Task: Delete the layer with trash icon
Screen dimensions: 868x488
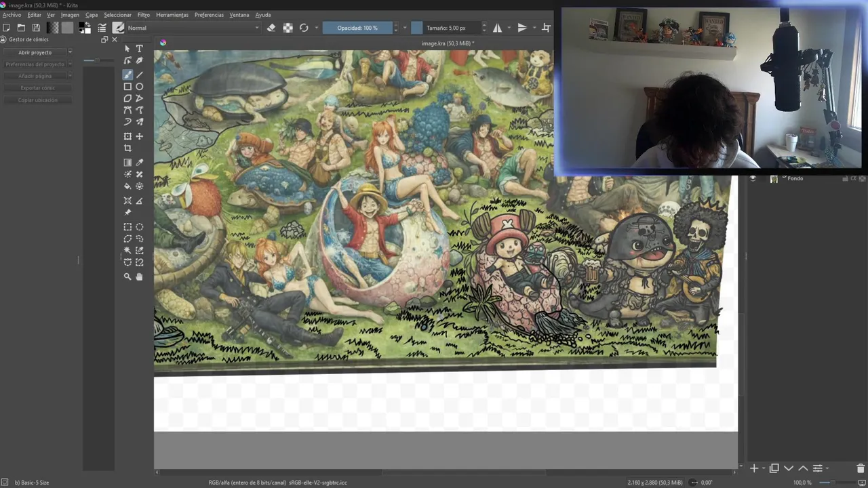Action: 861,468
